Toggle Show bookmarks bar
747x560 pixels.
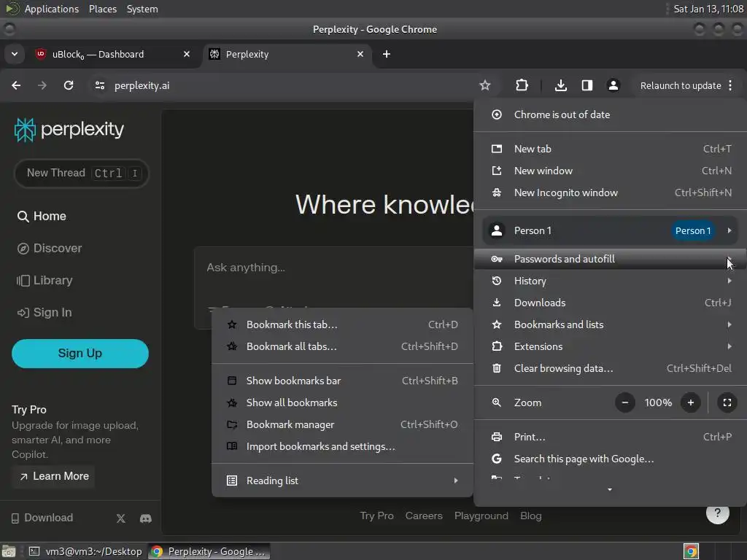click(x=343, y=381)
